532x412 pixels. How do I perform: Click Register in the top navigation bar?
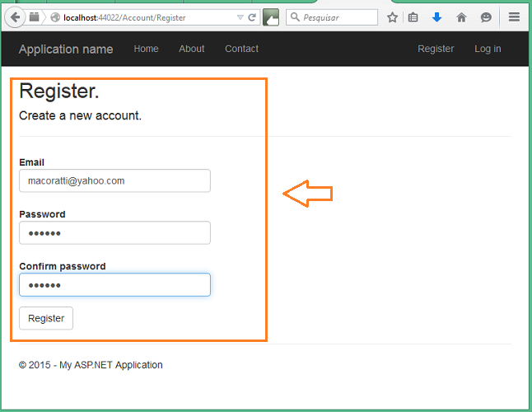pyautogui.click(x=436, y=49)
